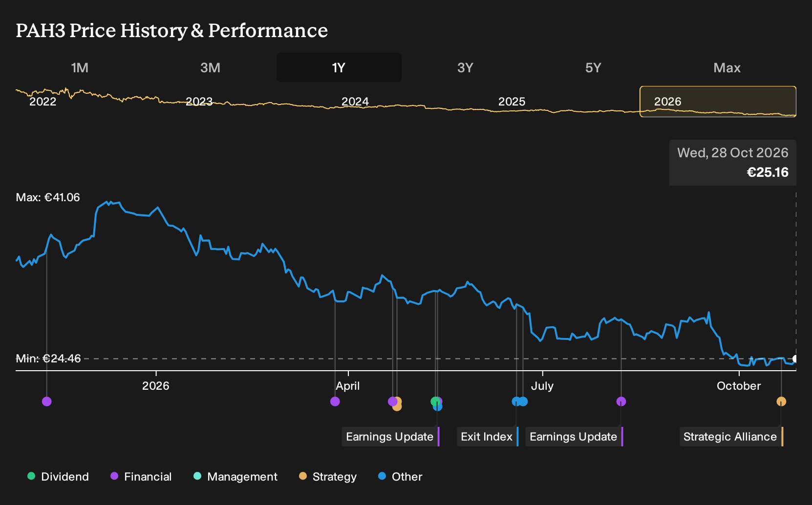This screenshot has height=505, width=812.
Task: Select the 1M time range tab
Action: pos(80,67)
